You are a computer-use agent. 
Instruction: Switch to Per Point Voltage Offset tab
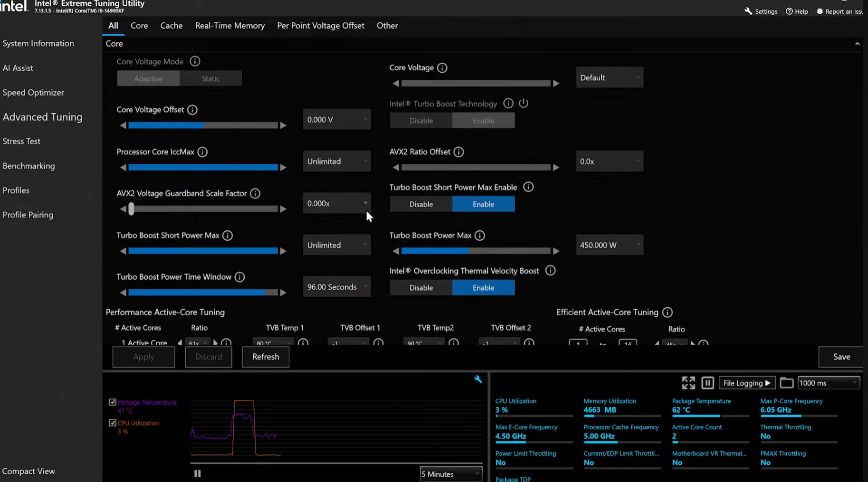click(x=321, y=26)
